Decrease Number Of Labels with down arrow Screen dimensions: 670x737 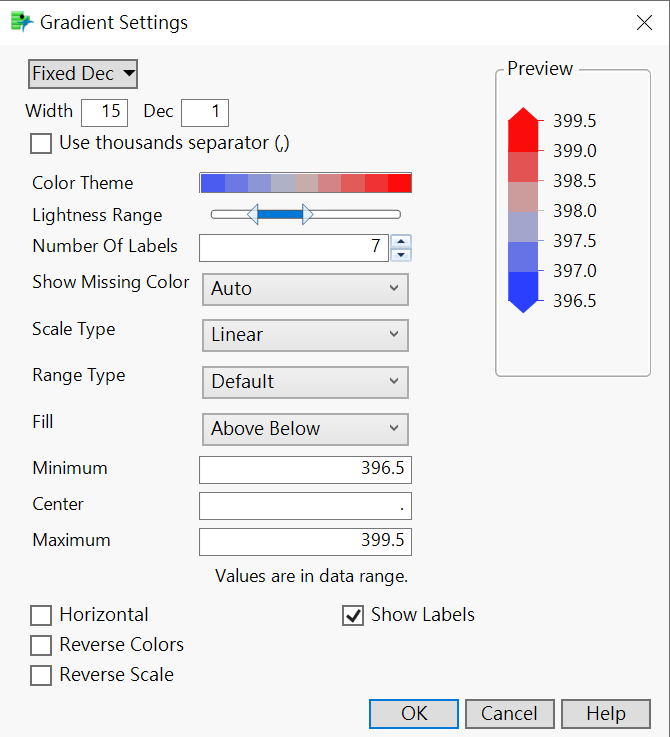point(401,254)
